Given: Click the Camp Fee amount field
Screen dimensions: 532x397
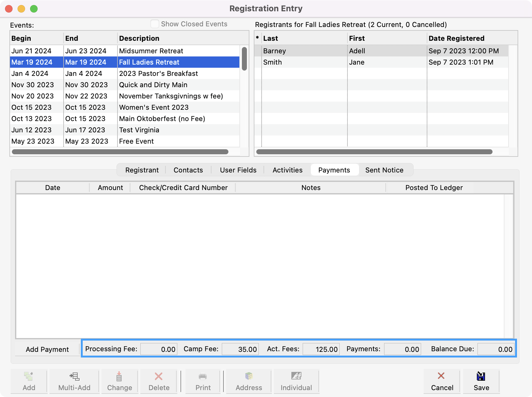Looking at the screenshot, I should pos(240,349).
